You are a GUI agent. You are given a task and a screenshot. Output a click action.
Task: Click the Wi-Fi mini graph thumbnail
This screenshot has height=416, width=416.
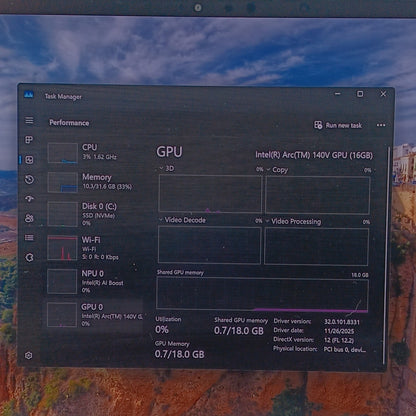62,248
